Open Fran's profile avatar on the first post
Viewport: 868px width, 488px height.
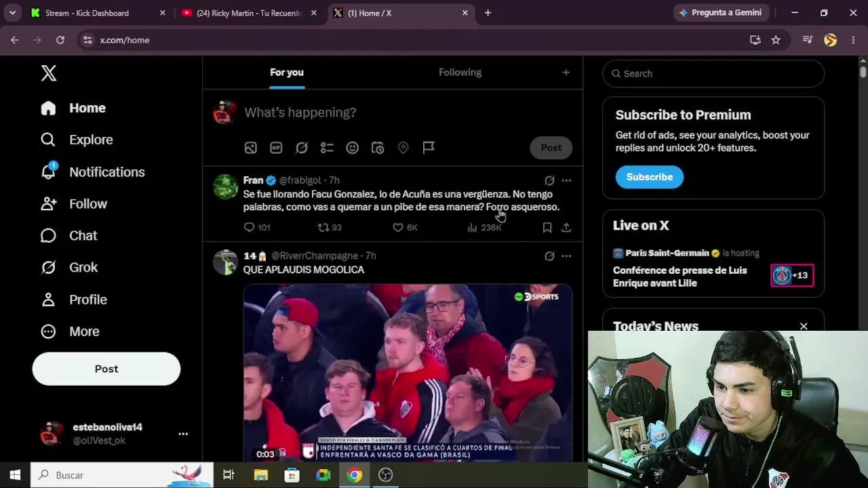click(x=225, y=186)
